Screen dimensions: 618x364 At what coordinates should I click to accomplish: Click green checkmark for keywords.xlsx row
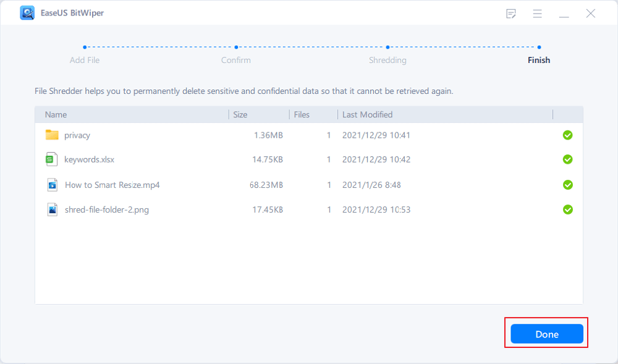click(567, 159)
